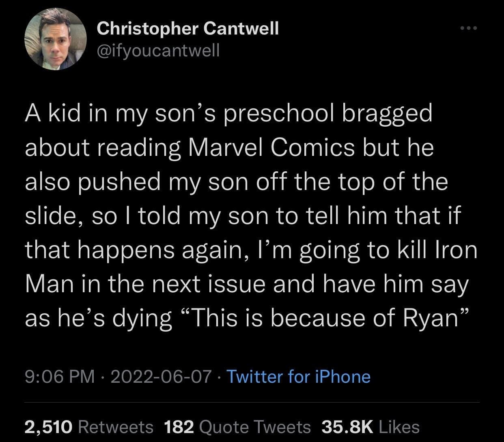Click the tweet's first line of text

click(x=228, y=114)
